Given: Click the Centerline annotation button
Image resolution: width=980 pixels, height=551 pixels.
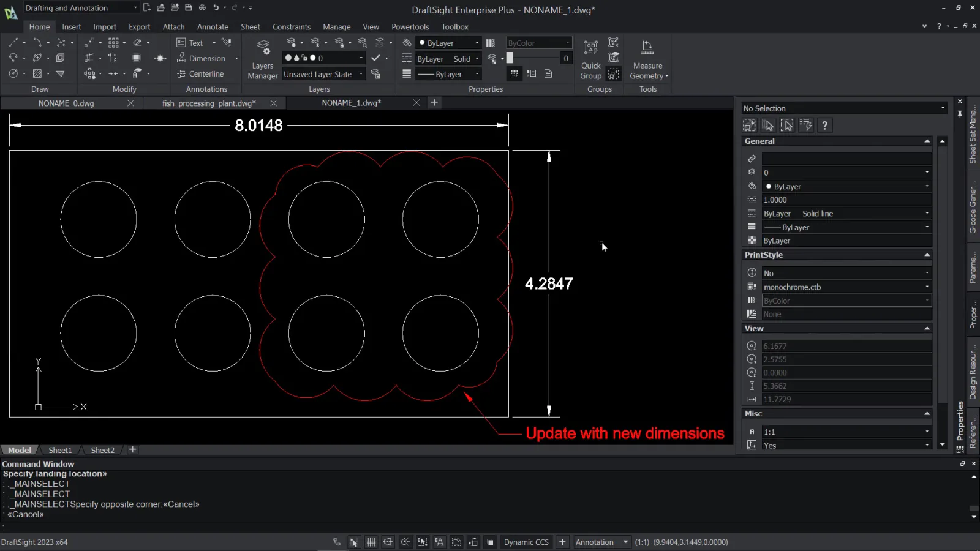Looking at the screenshot, I should (x=200, y=74).
